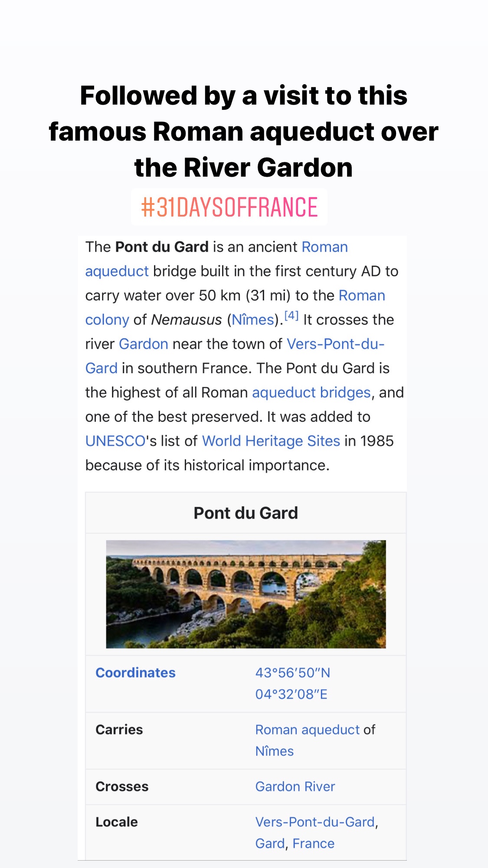Click the Nîmes link in the intro paragraph
Viewport: 488px width, 868px height.
coord(253,320)
